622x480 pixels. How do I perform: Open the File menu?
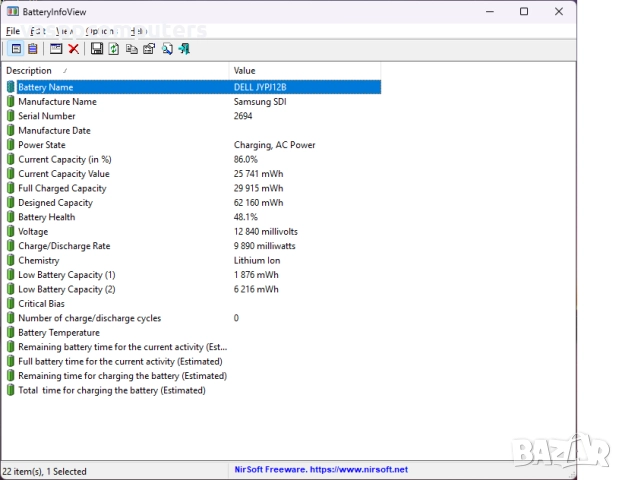13,31
